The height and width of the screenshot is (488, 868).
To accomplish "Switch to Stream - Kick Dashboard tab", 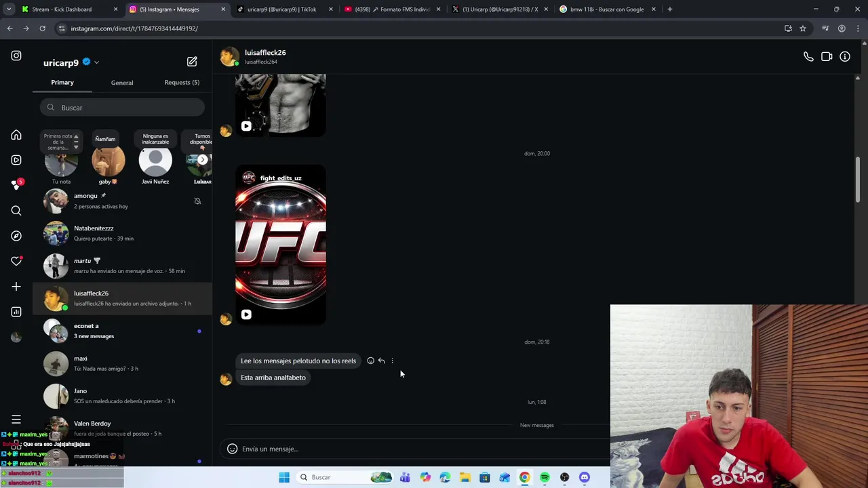I will coord(70,9).
